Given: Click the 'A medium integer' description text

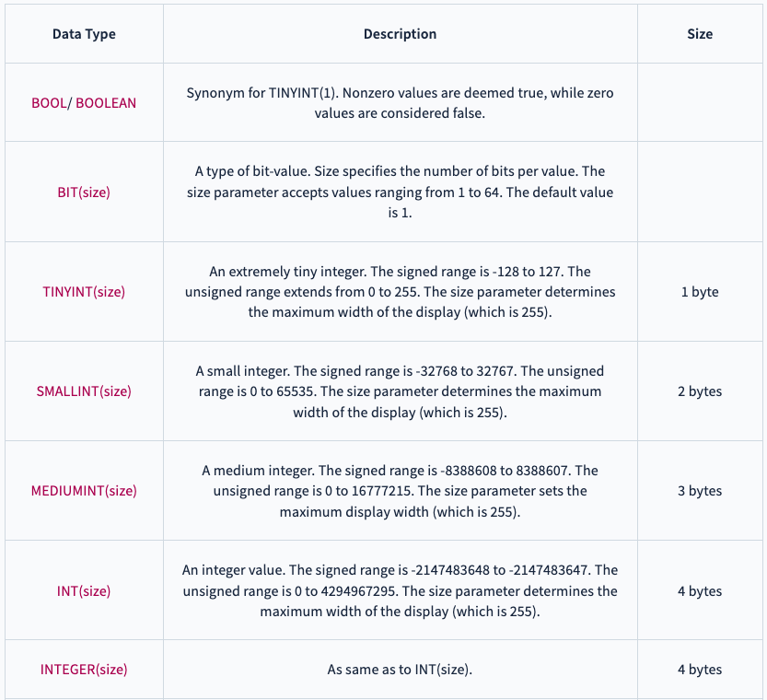Looking at the screenshot, I should coord(401,491).
